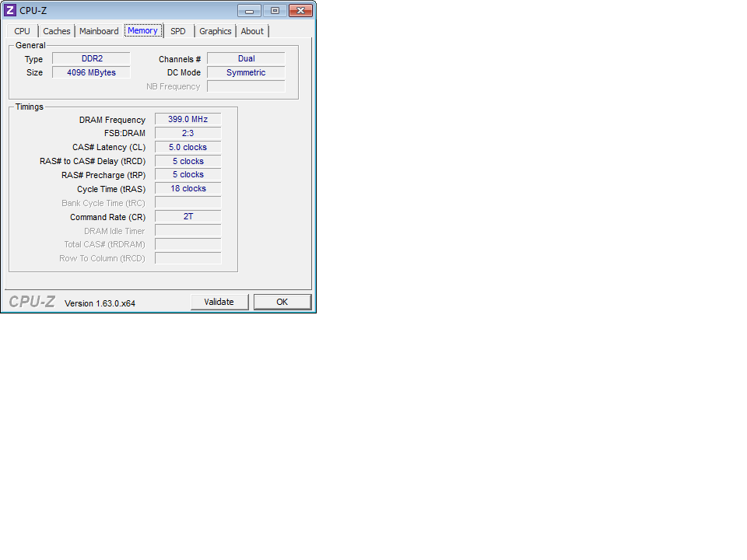Switch to the CPU tab
This screenshot has width=747, height=560.
coord(22,31)
